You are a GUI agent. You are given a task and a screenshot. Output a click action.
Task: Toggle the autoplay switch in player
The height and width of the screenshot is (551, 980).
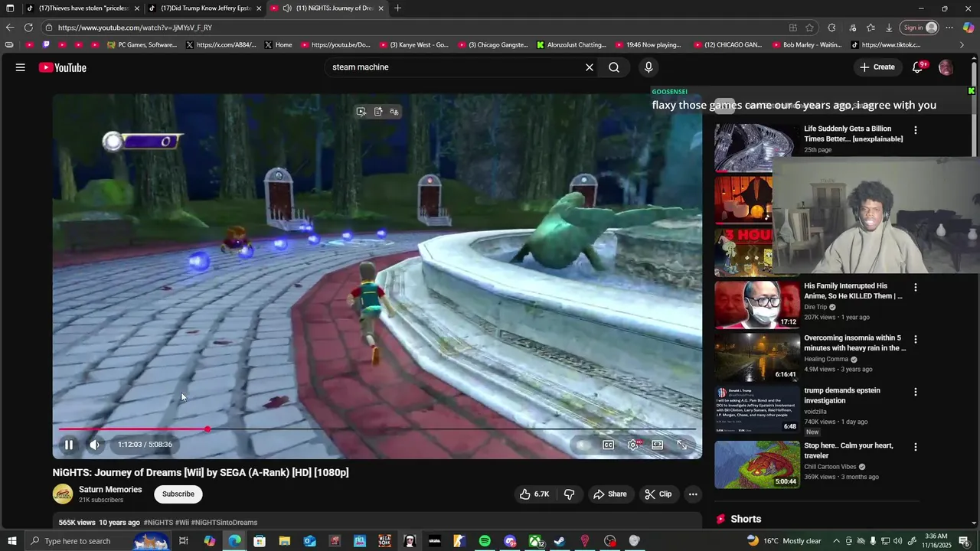[583, 445]
